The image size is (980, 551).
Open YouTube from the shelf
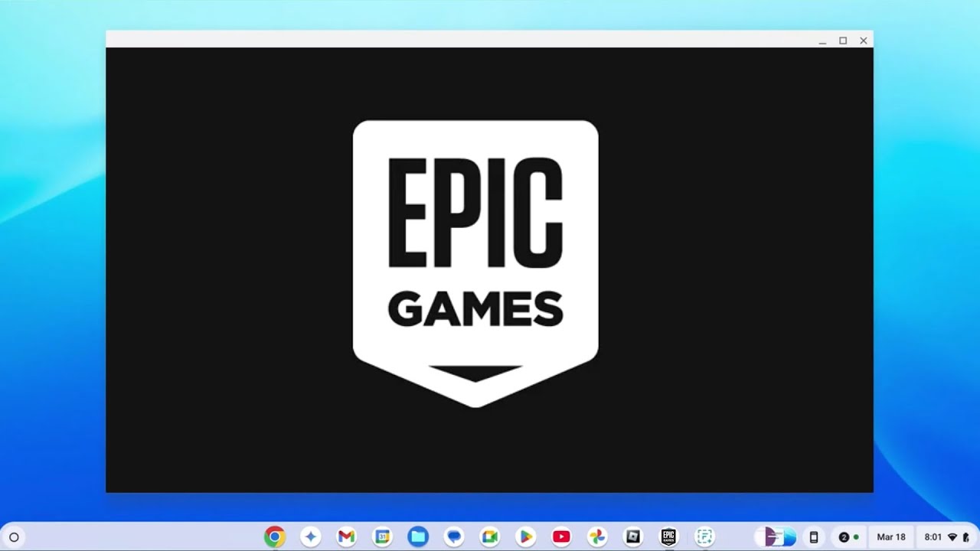tap(561, 537)
